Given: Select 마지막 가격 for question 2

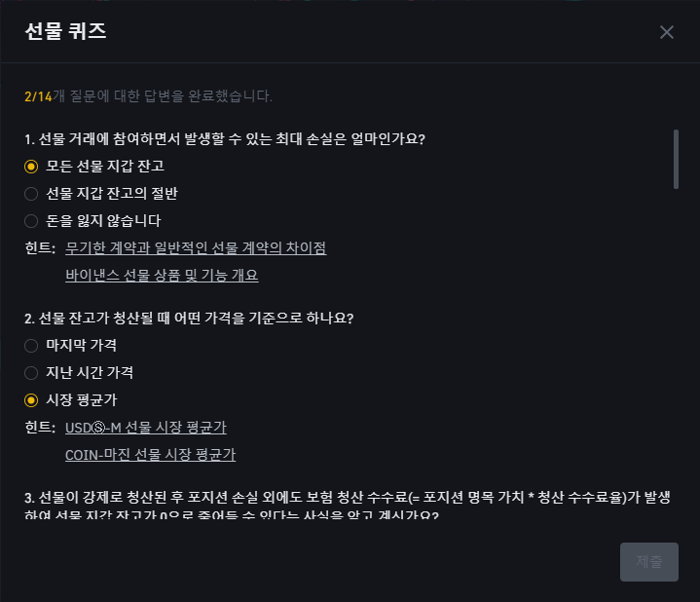Looking at the screenshot, I should [70, 346].
